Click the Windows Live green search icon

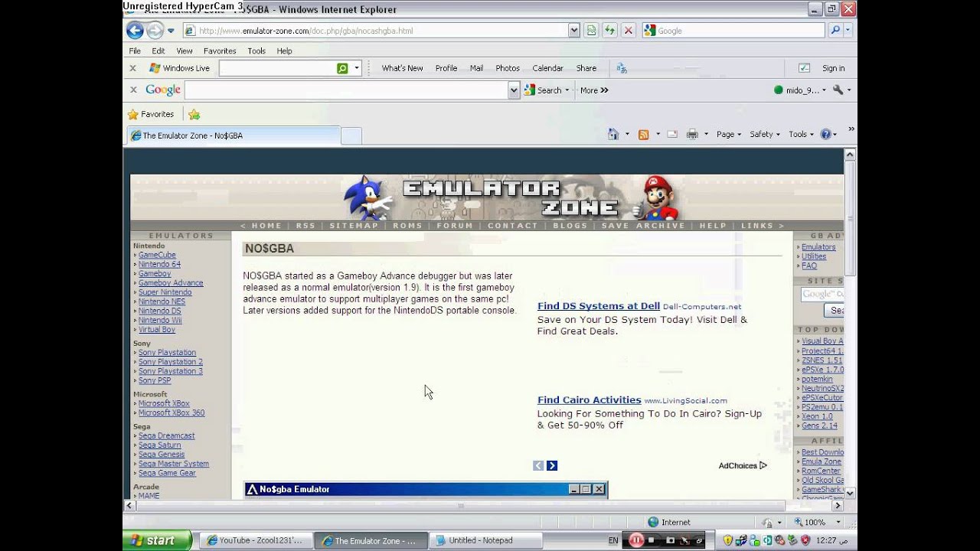tap(342, 68)
